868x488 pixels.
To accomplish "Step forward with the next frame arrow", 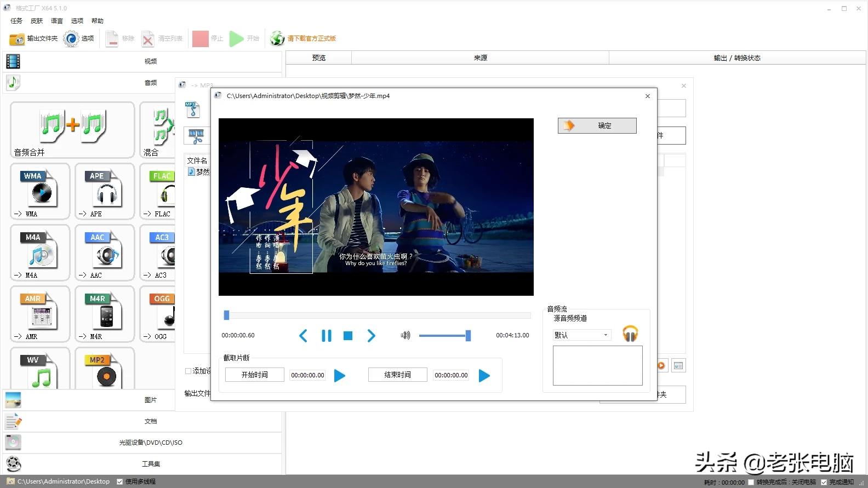I will point(371,335).
